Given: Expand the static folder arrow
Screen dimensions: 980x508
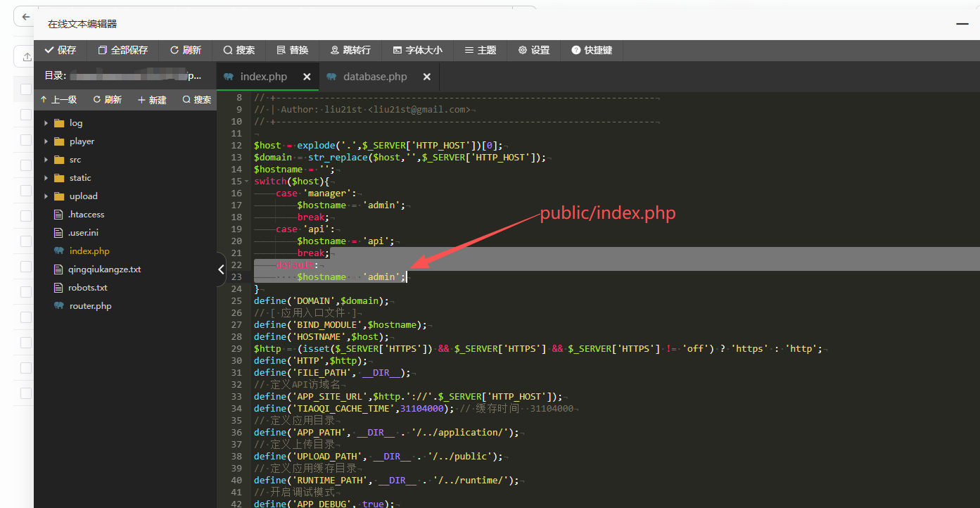Looking at the screenshot, I should [46, 178].
